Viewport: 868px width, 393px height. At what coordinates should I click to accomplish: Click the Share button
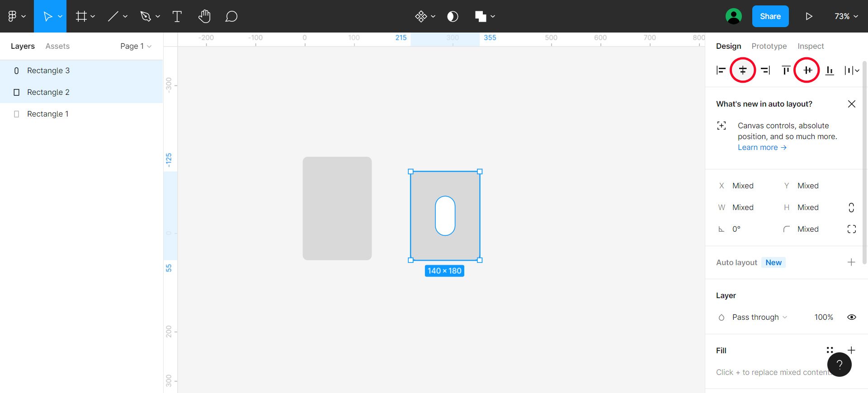click(x=770, y=17)
